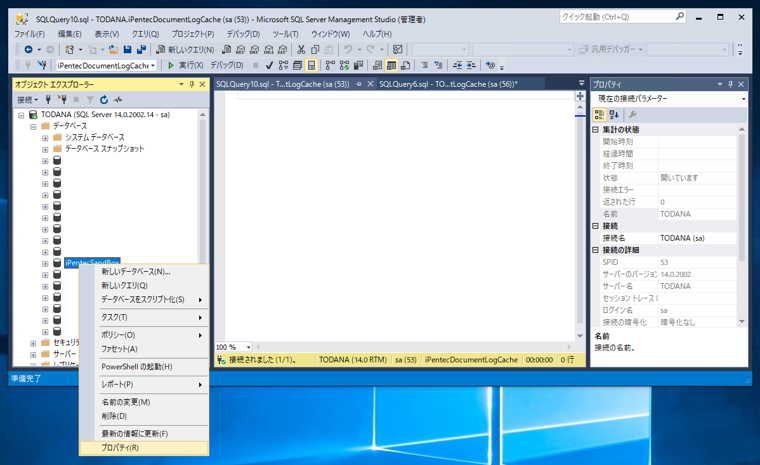Run the query with 実行(X)
The width and height of the screenshot is (760, 465).
186,65
